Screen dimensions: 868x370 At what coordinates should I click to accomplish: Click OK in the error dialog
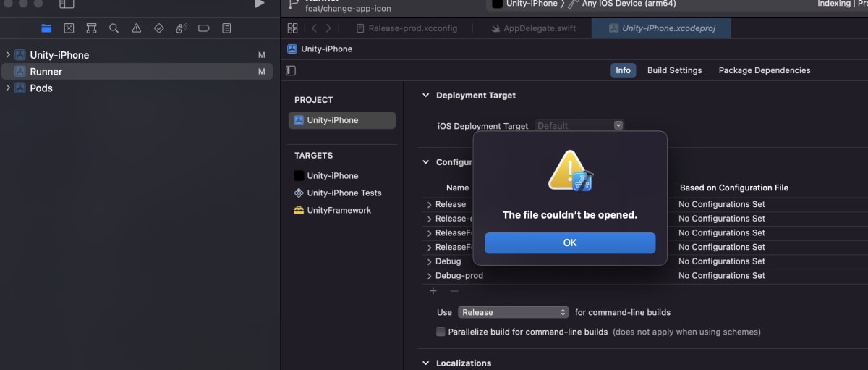pos(570,243)
